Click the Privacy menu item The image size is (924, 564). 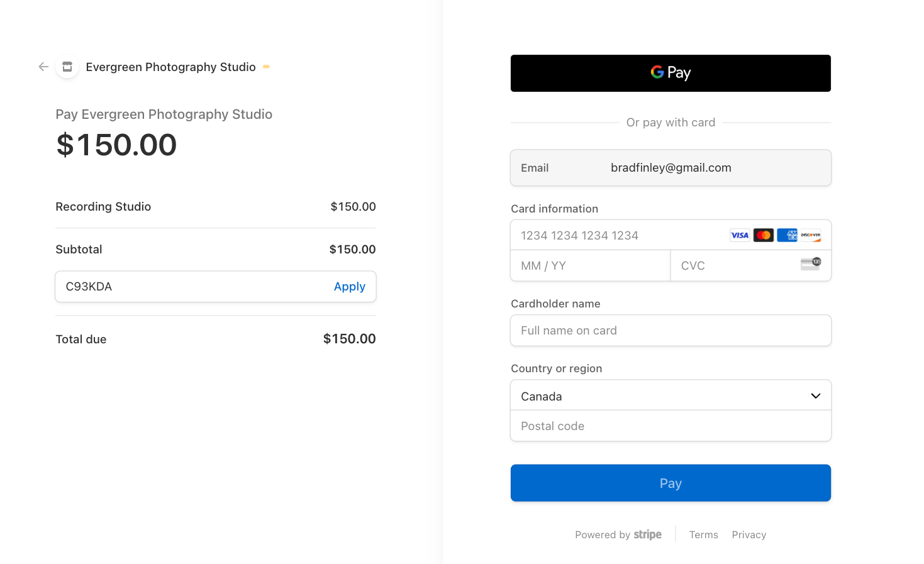point(749,534)
